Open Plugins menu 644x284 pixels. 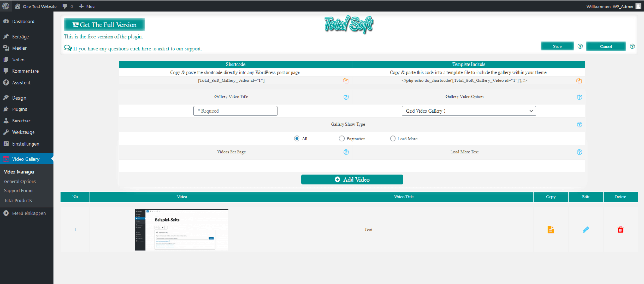coord(27,109)
